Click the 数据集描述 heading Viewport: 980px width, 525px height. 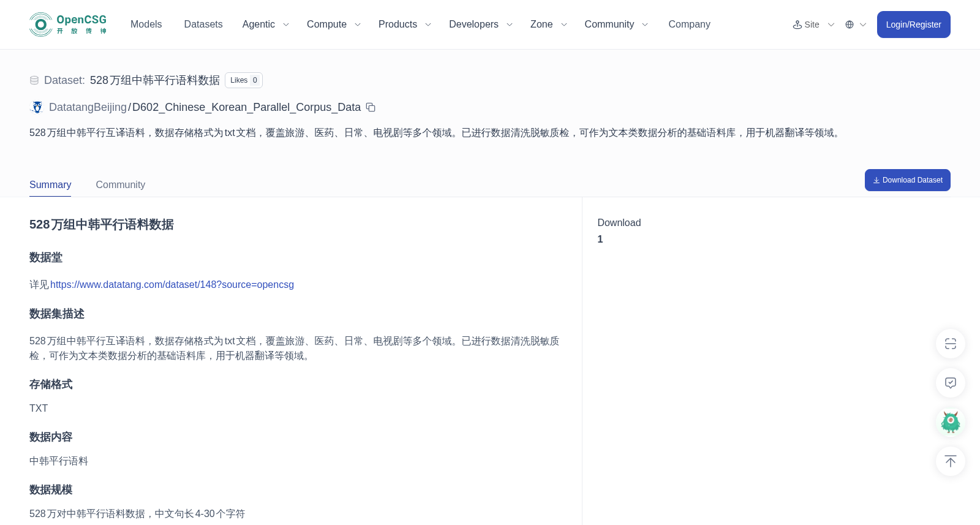(x=57, y=314)
